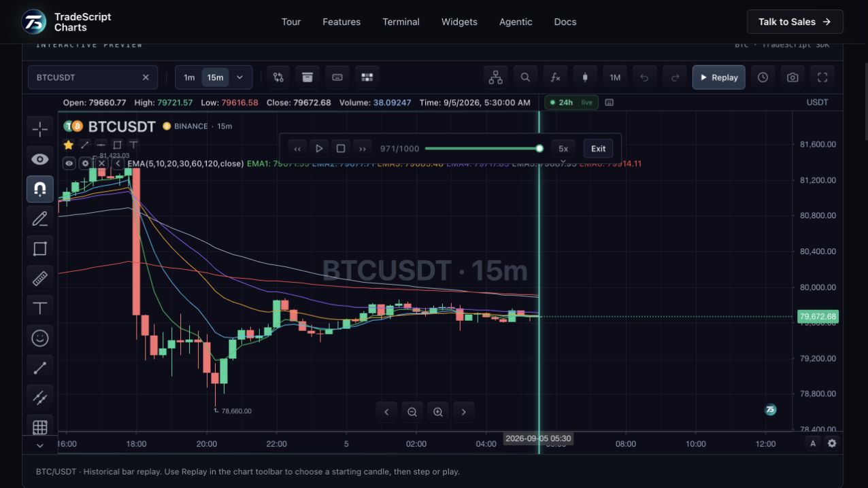This screenshot has width=868, height=488.
Task: Change chart type with candlestick icon
Action: click(585, 77)
